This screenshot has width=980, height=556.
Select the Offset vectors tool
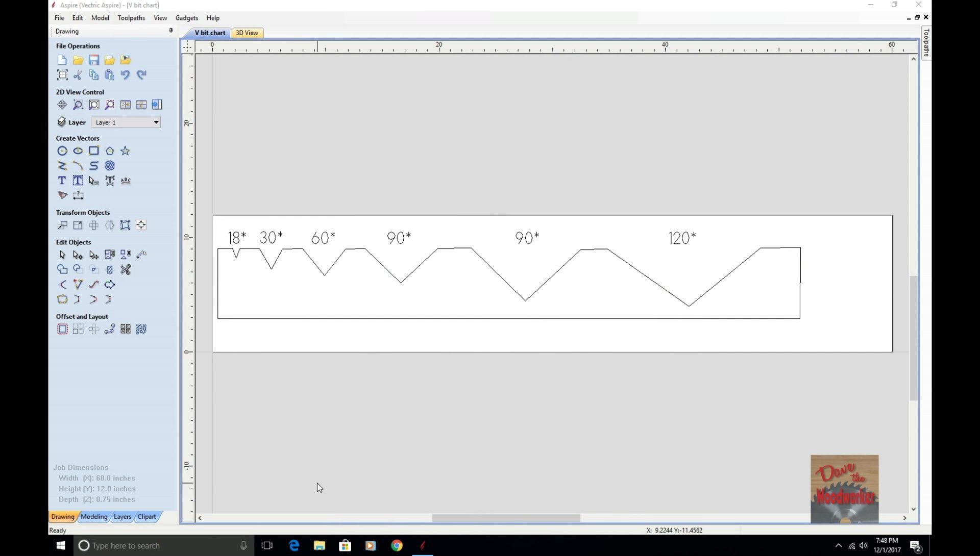pyautogui.click(x=62, y=329)
